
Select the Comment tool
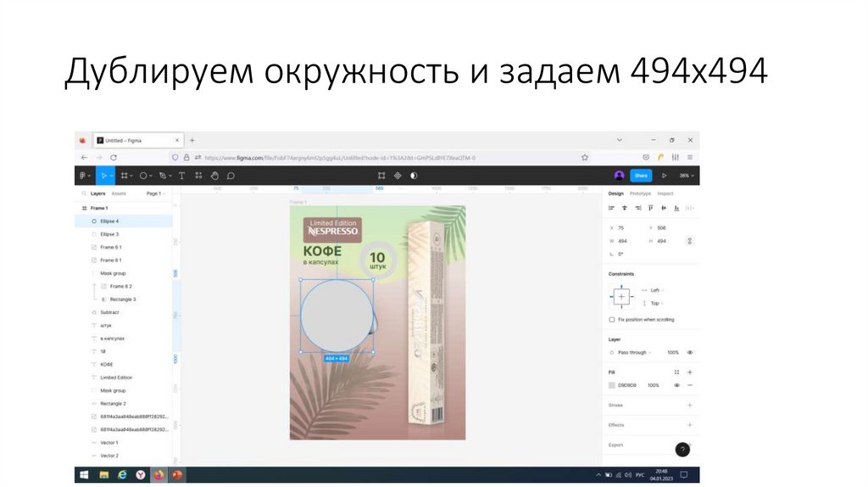(231, 176)
